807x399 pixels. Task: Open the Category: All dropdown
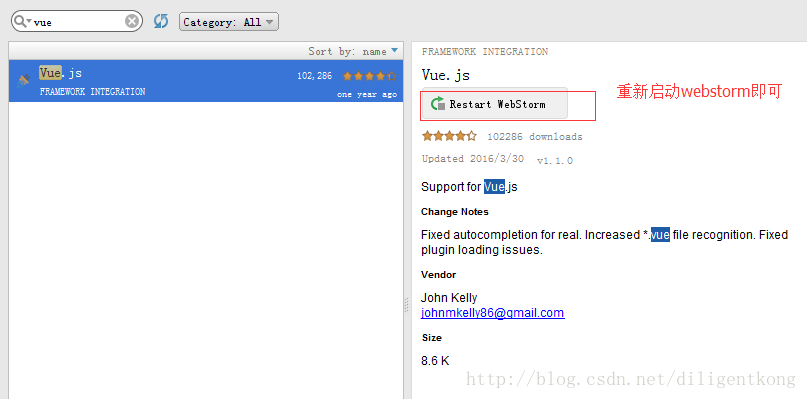229,22
